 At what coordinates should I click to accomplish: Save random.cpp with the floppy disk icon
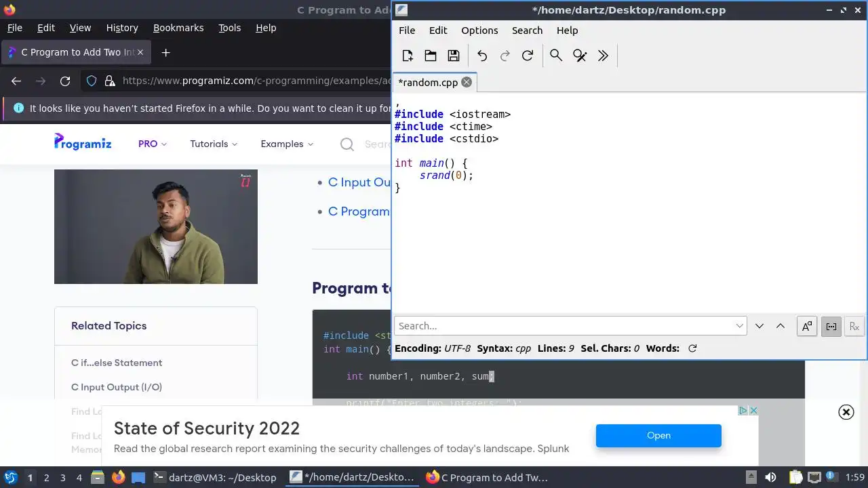(454, 56)
